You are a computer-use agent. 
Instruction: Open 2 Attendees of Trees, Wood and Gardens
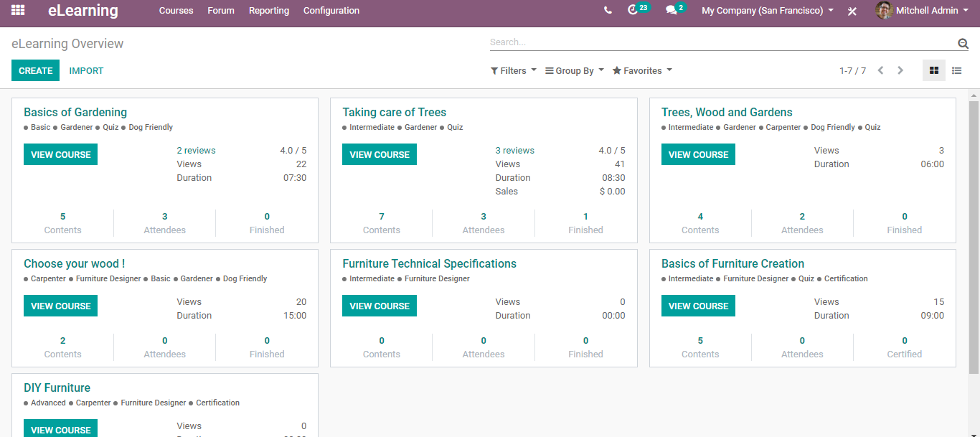802,223
